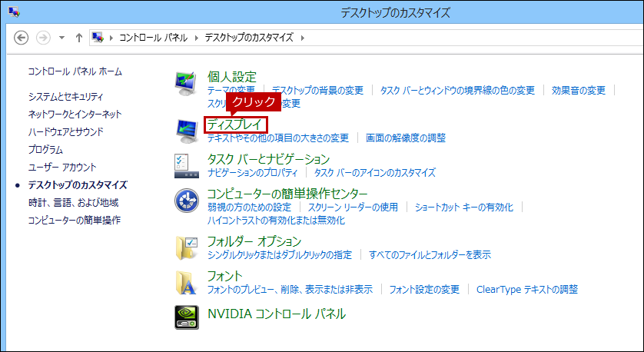Select ハードウェアとサウンド in the sidebar

pyautogui.click(x=66, y=132)
